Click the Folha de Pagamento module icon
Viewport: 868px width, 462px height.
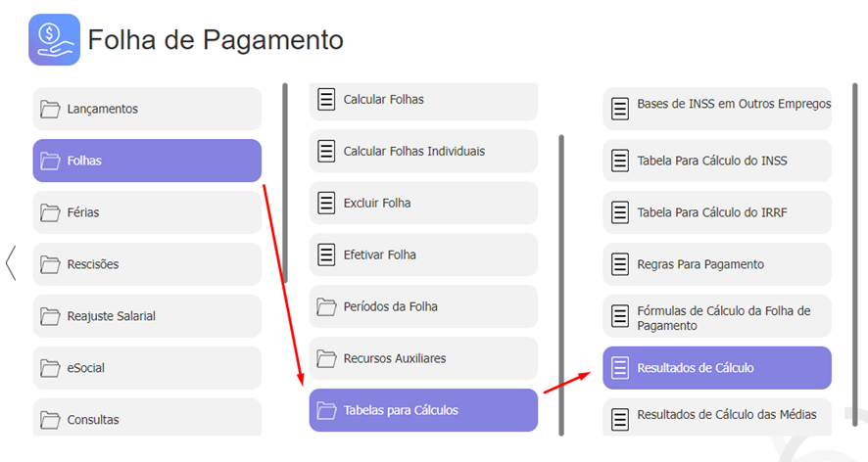tap(54, 40)
